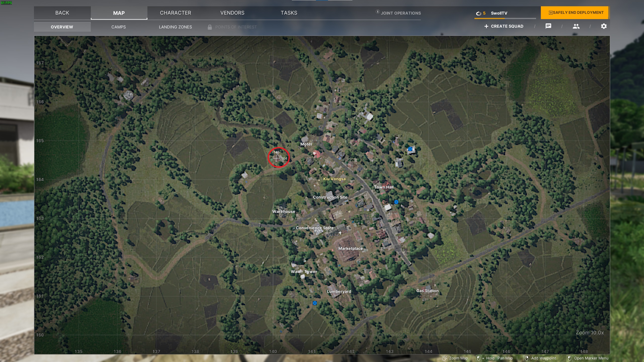Open the Vendors tab
Image resolution: width=644 pixels, height=362 pixels.
pos(232,13)
